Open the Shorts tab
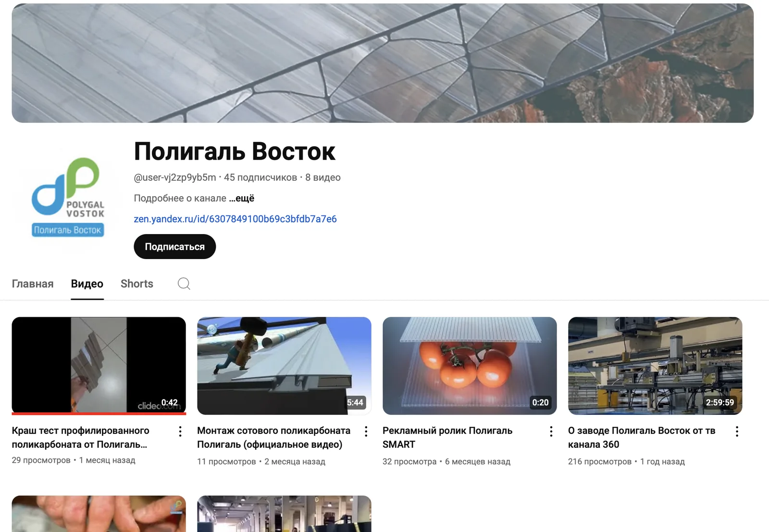Screen dimensions: 769x532 coord(137,284)
